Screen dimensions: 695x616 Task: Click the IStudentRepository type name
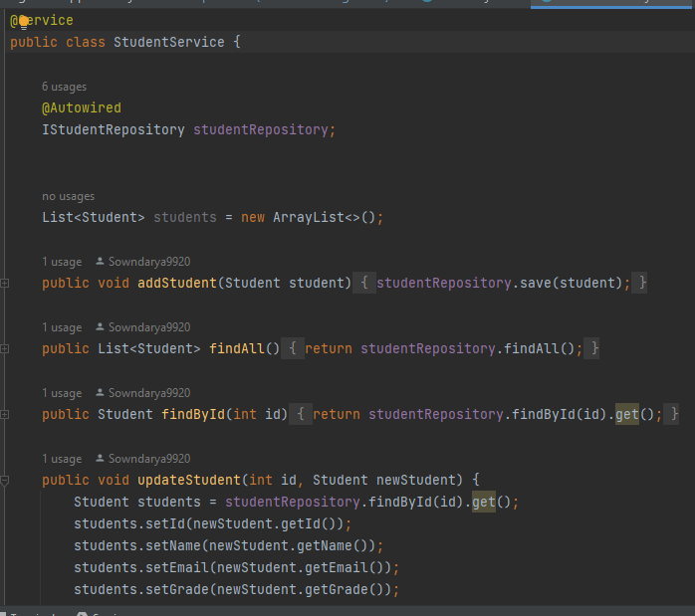(114, 129)
